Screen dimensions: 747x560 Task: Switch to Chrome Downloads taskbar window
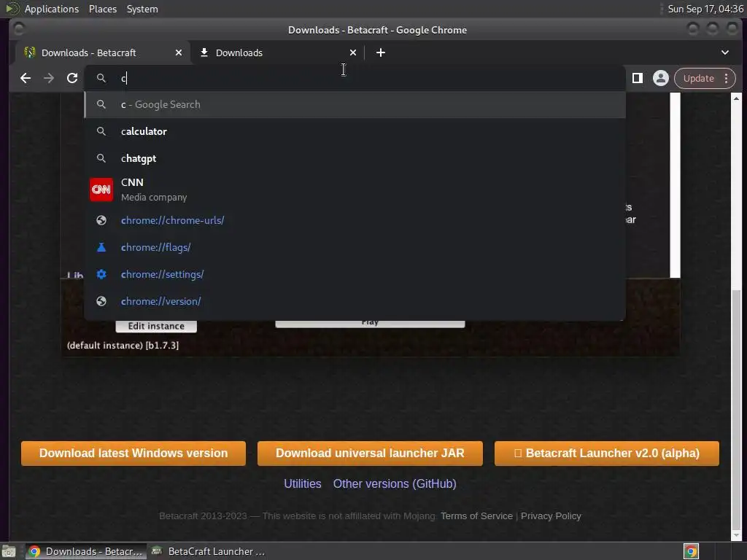pyautogui.click(x=86, y=551)
